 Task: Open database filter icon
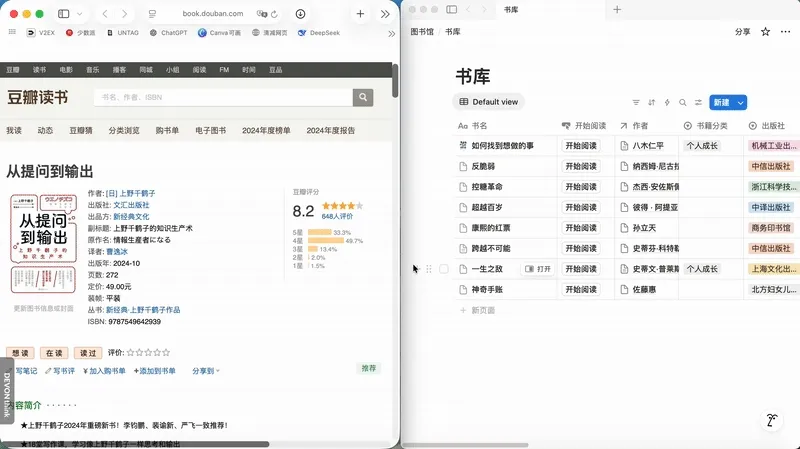(x=636, y=103)
